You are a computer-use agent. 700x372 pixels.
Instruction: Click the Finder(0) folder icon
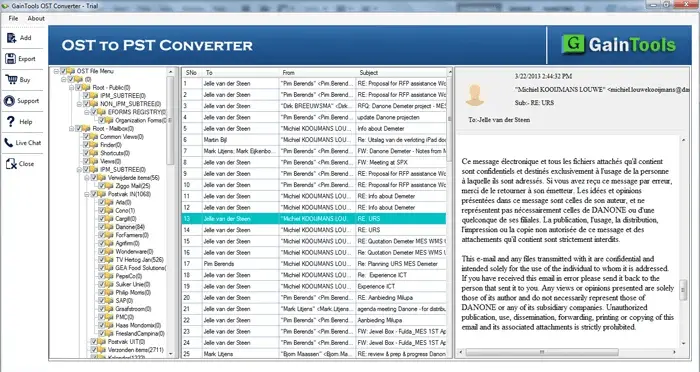pos(94,145)
